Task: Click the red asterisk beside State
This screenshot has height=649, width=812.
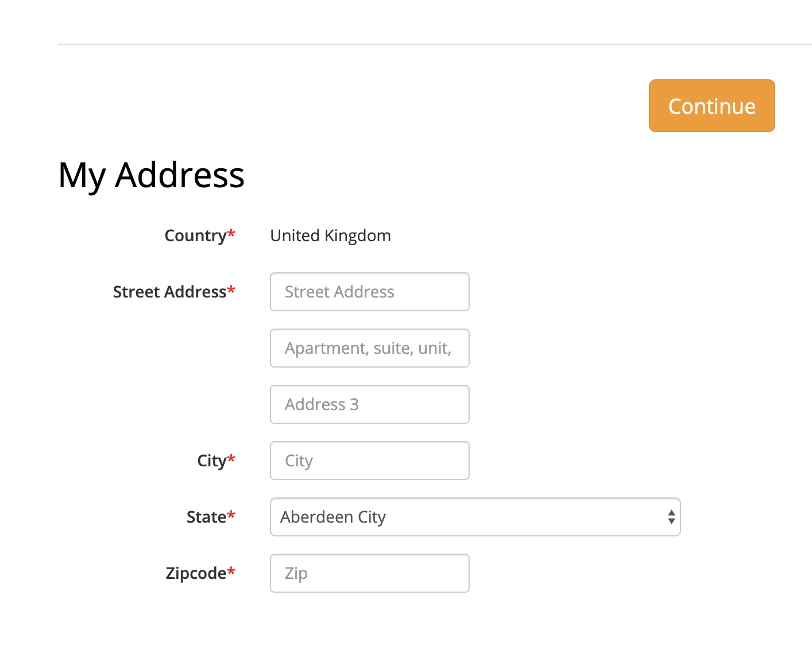Action: [231, 515]
